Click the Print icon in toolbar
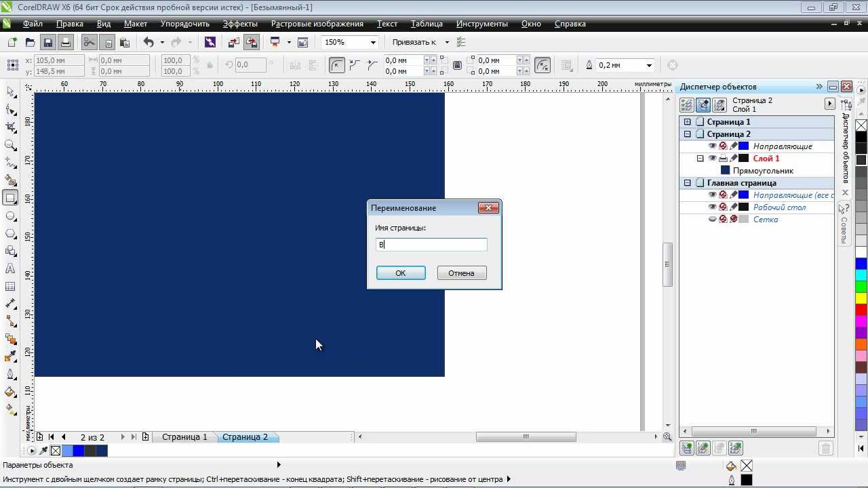Viewport: 868px width, 488px height. coord(65,42)
